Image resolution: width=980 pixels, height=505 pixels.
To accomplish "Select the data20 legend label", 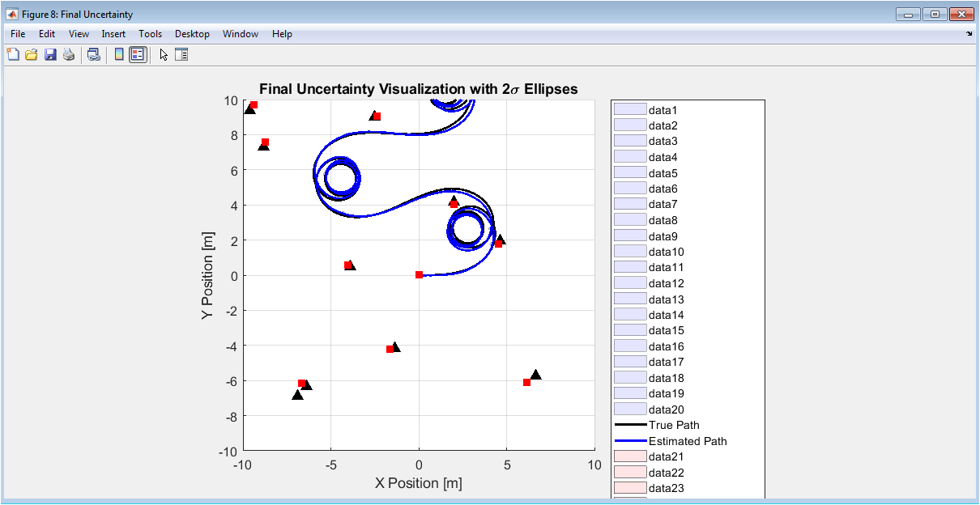I will (x=667, y=410).
